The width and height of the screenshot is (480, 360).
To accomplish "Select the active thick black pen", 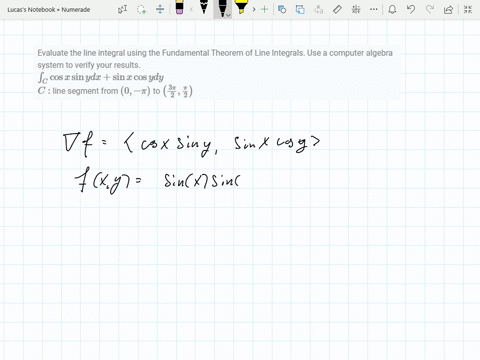I will 221,8.
